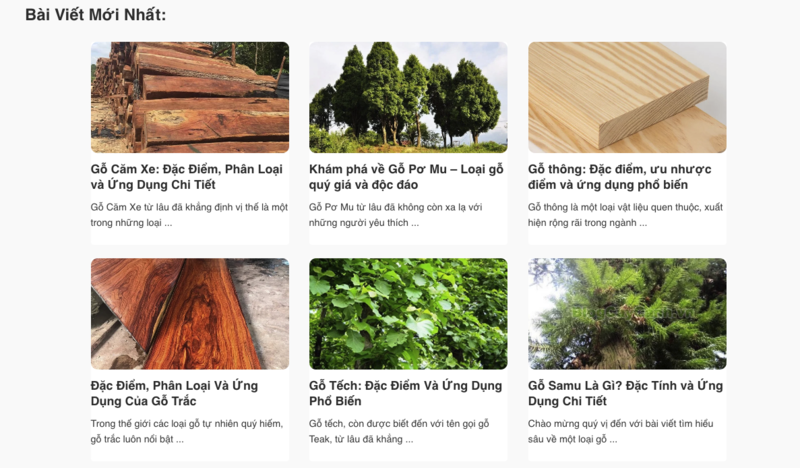Open article Gỗ thông: Đặc điểm, ưu nhược điểm

tap(619, 177)
